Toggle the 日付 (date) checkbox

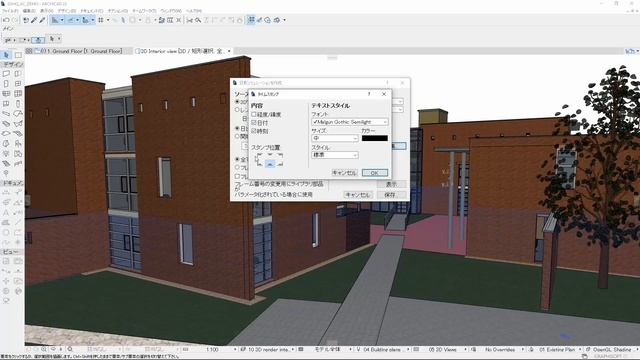[x=254, y=123]
